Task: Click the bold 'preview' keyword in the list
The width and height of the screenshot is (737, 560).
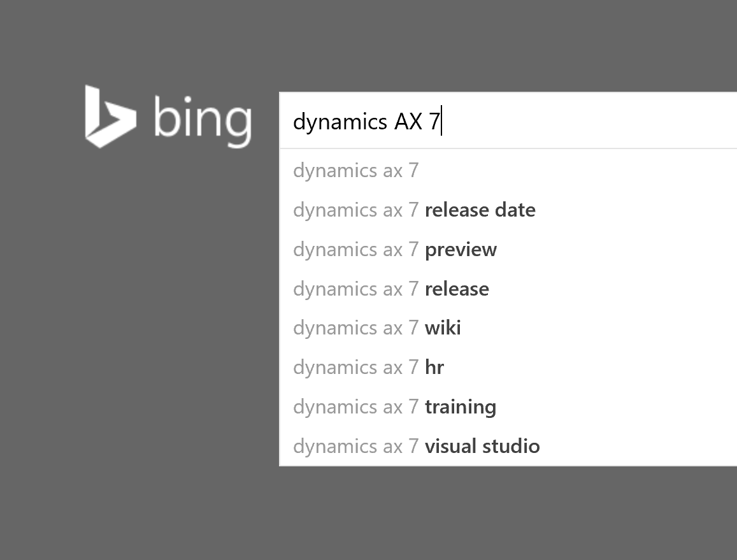Action: point(461,250)
